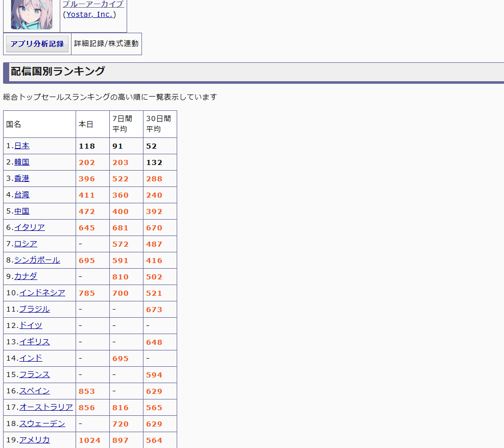504x448 pixels.
Task: Click Korea's 30-day average value 132
Action: coord(154,162)
